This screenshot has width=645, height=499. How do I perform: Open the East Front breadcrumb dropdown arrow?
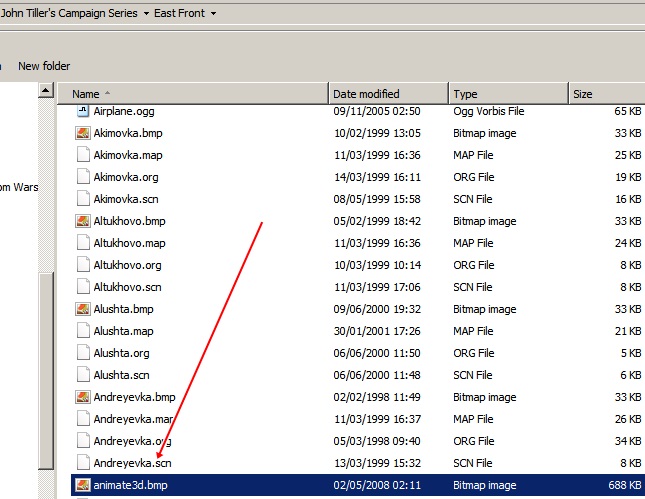(213, 14)
